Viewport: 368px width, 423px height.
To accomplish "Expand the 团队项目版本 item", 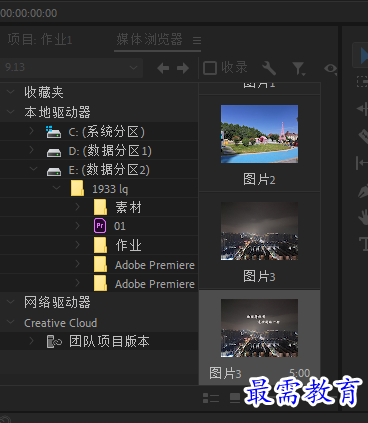I will pos(31,341).
